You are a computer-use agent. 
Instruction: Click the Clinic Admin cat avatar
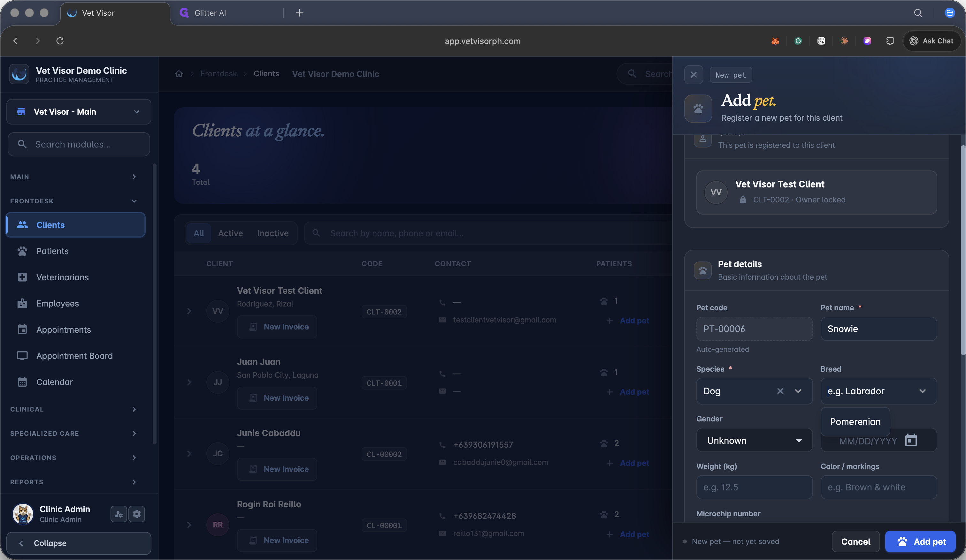pos(23,514)
